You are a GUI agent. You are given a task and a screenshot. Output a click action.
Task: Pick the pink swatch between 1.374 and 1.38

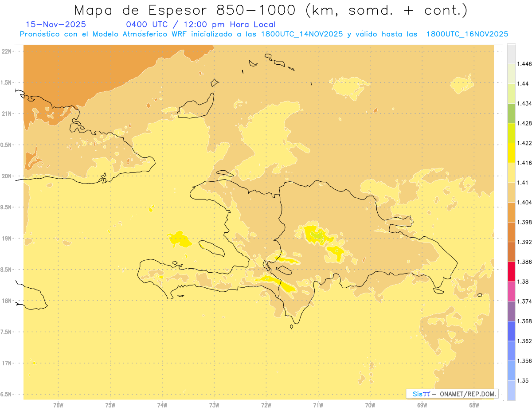pos(511,291)
